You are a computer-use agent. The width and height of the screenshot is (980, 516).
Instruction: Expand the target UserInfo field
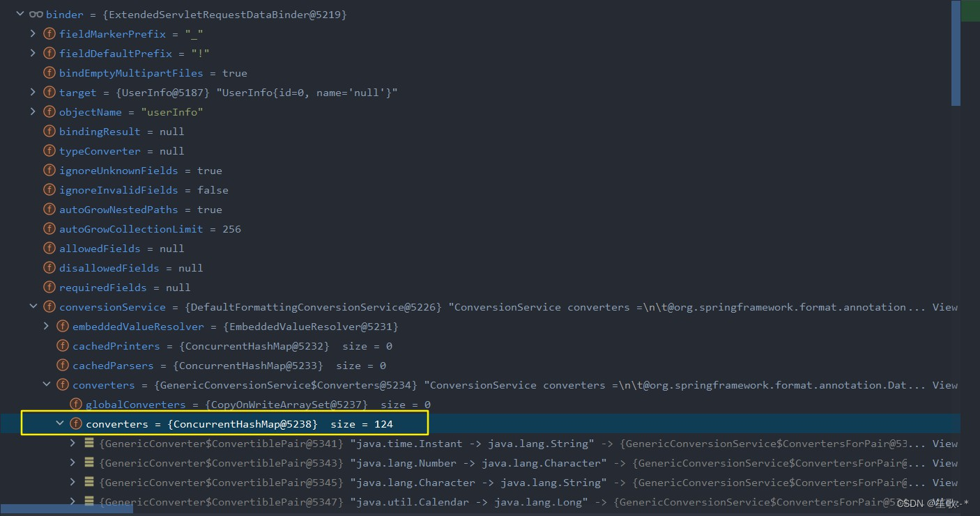tap(33, 92)
